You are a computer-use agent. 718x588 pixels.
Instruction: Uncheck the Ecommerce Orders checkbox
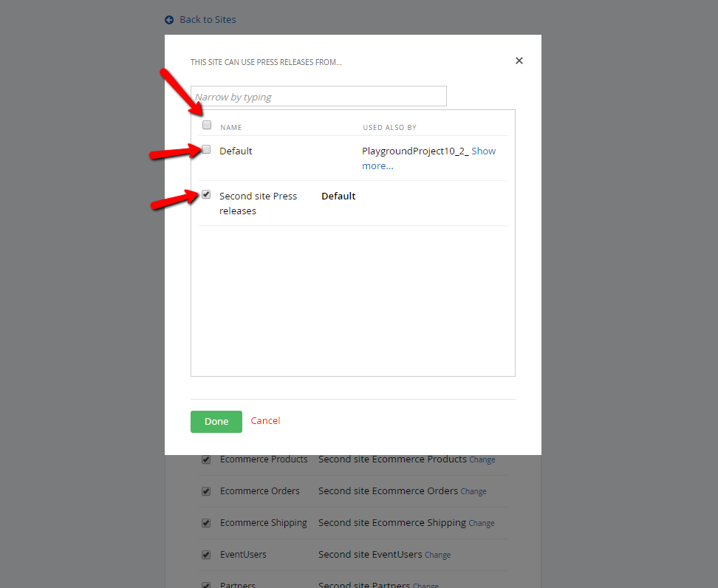coord(206,491)
